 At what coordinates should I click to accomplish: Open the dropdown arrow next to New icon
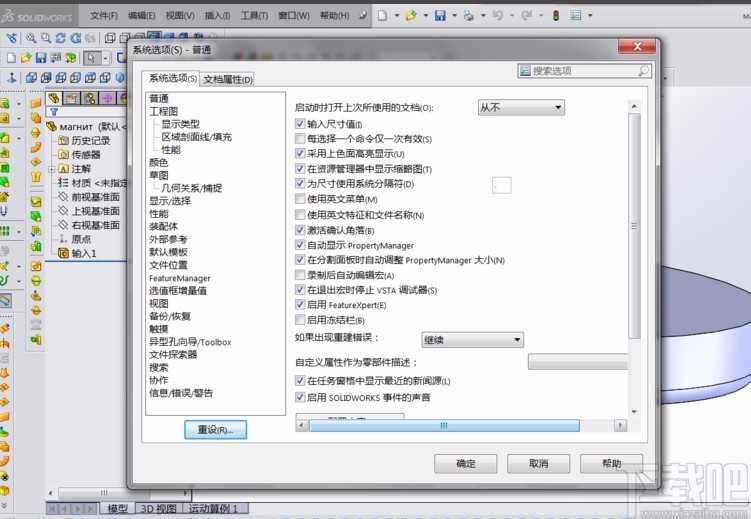(x=397, y=15)
